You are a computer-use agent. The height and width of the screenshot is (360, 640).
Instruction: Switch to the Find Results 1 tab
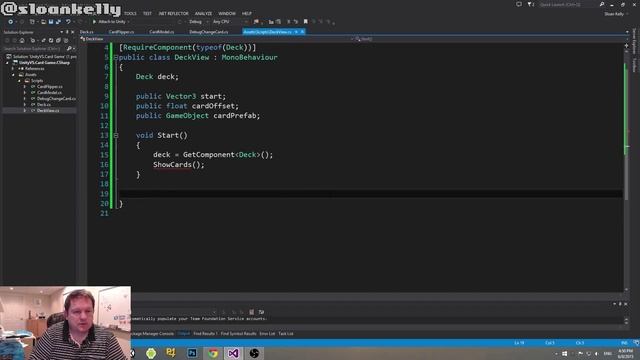(x=205, y=334)
